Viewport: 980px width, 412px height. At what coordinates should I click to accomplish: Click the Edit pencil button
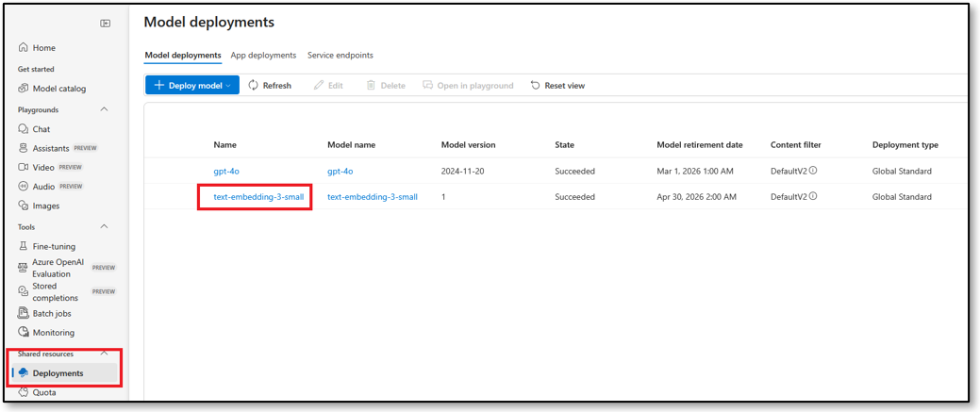click(x=328, y=85)
